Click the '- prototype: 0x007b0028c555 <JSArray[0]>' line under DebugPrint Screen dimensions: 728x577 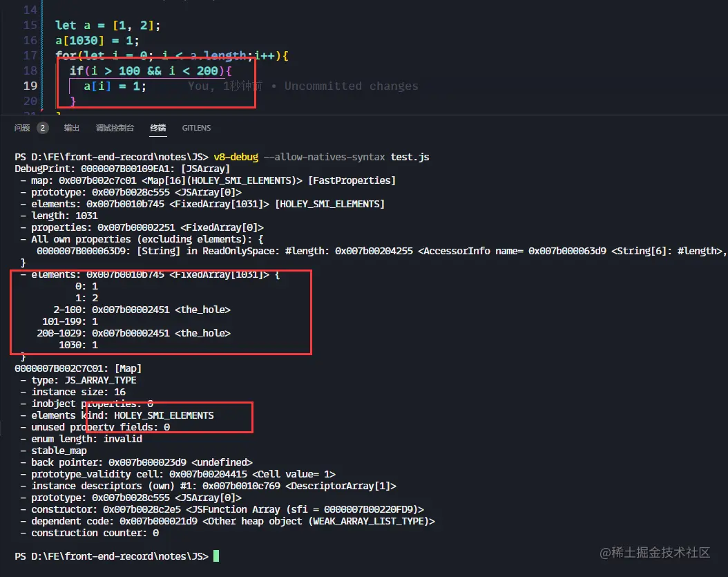131,192
